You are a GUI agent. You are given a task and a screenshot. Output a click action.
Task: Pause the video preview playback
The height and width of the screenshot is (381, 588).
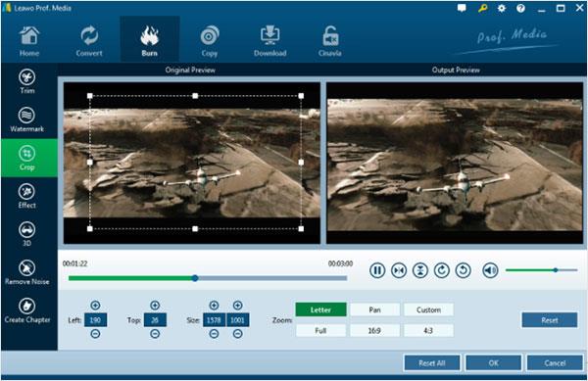tap(377, 270)
